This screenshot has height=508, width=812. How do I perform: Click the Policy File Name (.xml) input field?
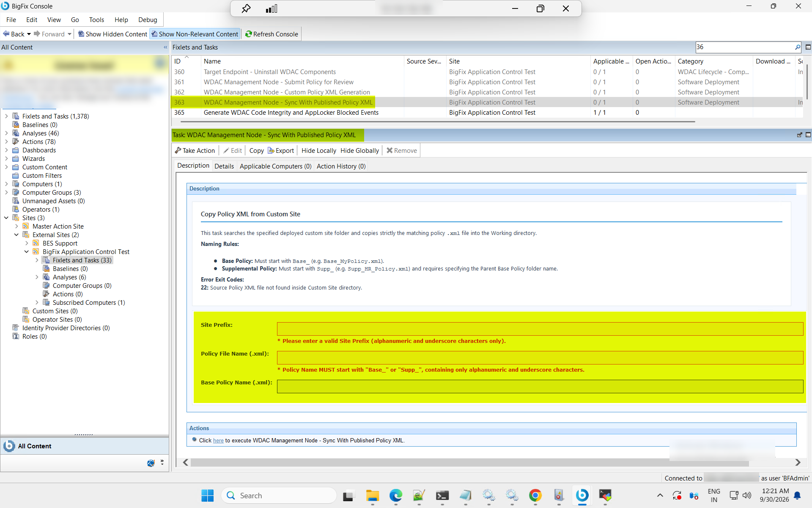540,357
